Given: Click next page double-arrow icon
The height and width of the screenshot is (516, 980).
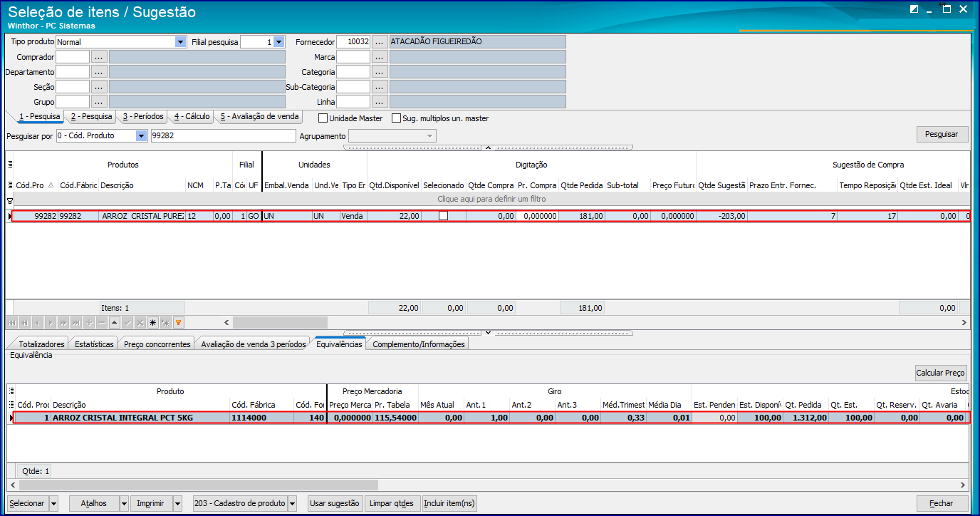Looking at the screenshot, I should click(x=63, y=323).
